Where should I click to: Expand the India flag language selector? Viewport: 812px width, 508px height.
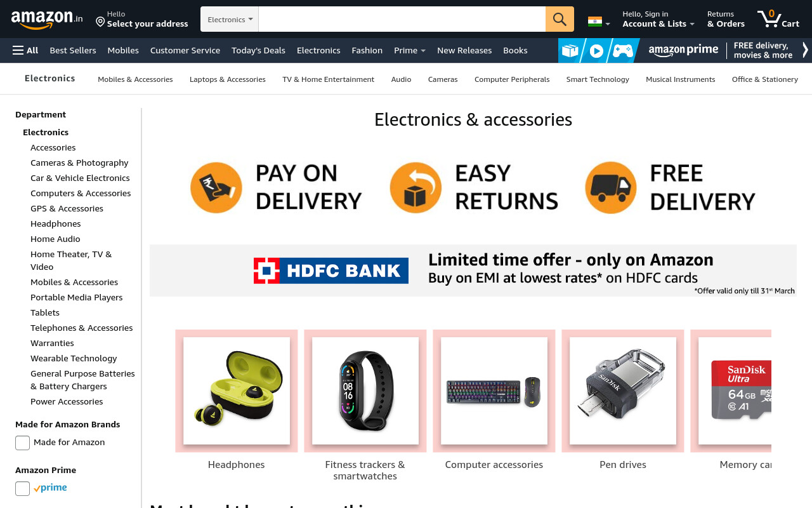pos(599,22)
